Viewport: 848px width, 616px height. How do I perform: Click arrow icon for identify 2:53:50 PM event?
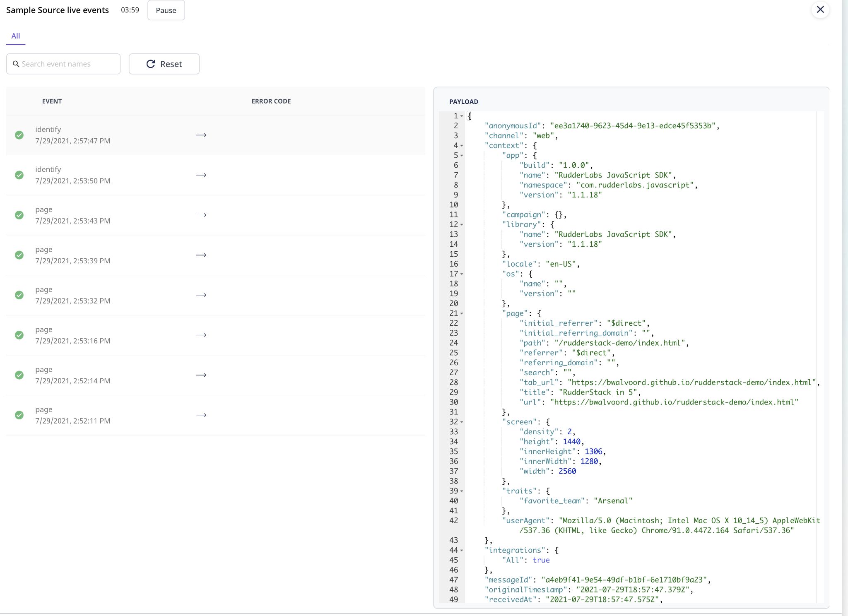point(201,175)
